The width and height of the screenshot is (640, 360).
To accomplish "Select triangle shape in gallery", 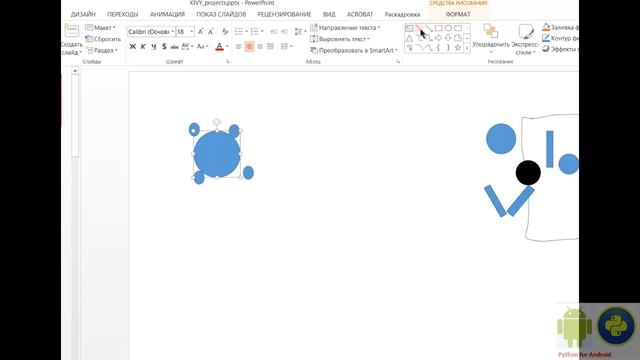I will coord(409,38).
